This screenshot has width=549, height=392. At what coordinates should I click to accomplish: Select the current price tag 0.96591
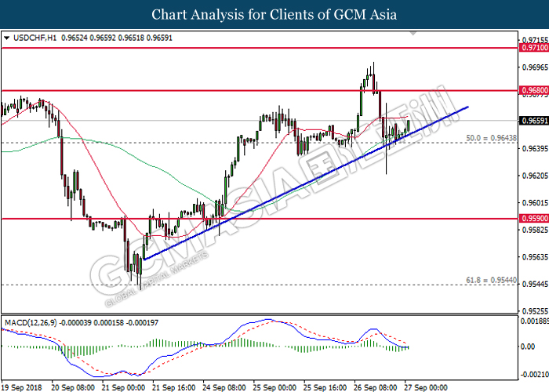534,121
